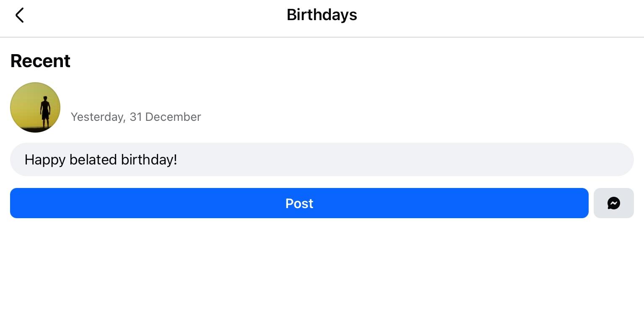Tap the left-pointing chevron in the header
Screen dimensions: 644x313
pyautogui.click(x=19, y=15)
